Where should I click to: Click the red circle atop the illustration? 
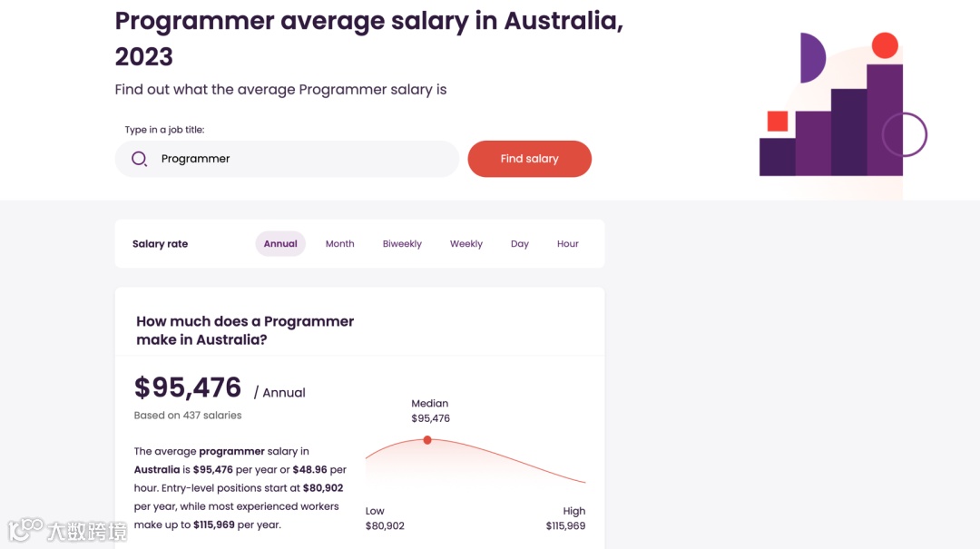pyautogui.click(x=884, y=45)
